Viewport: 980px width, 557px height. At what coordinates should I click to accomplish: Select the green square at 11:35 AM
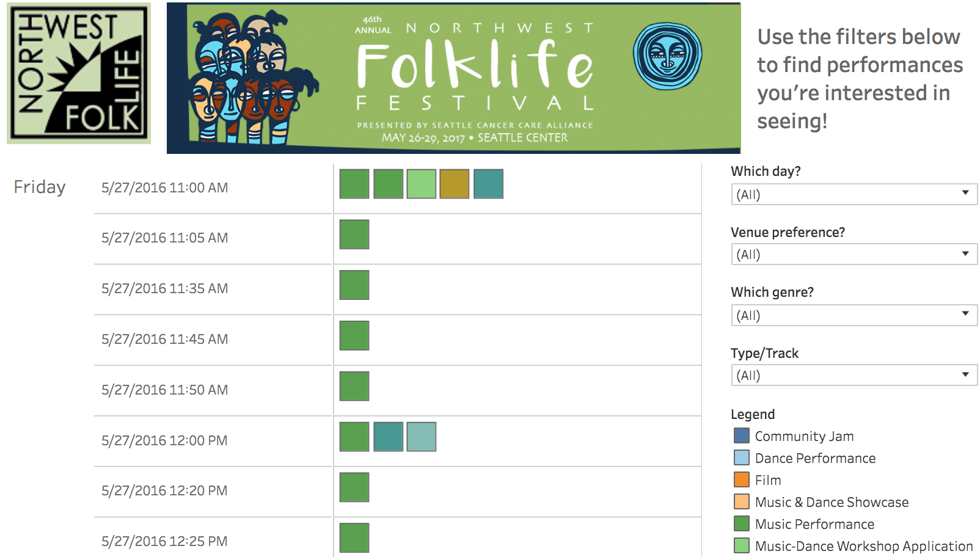tap(354, 285)
